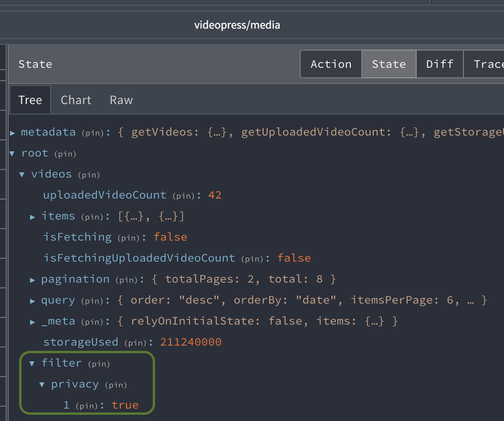The width and height of the screenshot is (504, 421).
Task: Select the Raw tab
Action: coord(121,100)
